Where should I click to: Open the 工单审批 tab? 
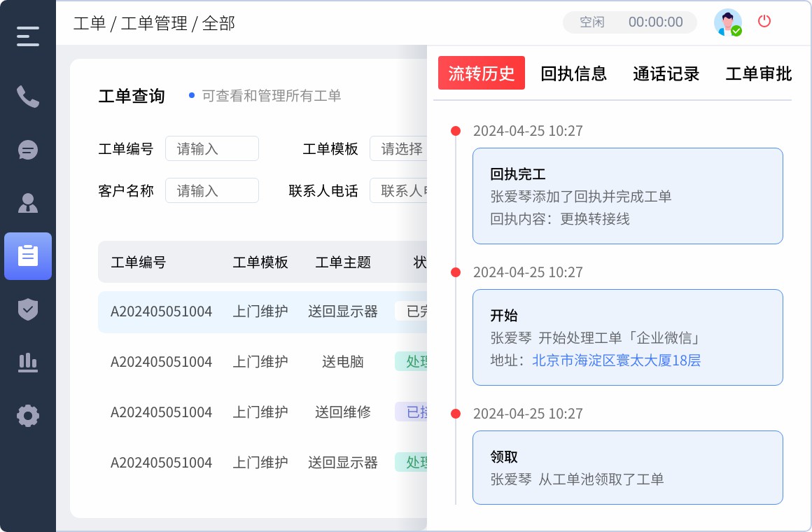[759, 73]
